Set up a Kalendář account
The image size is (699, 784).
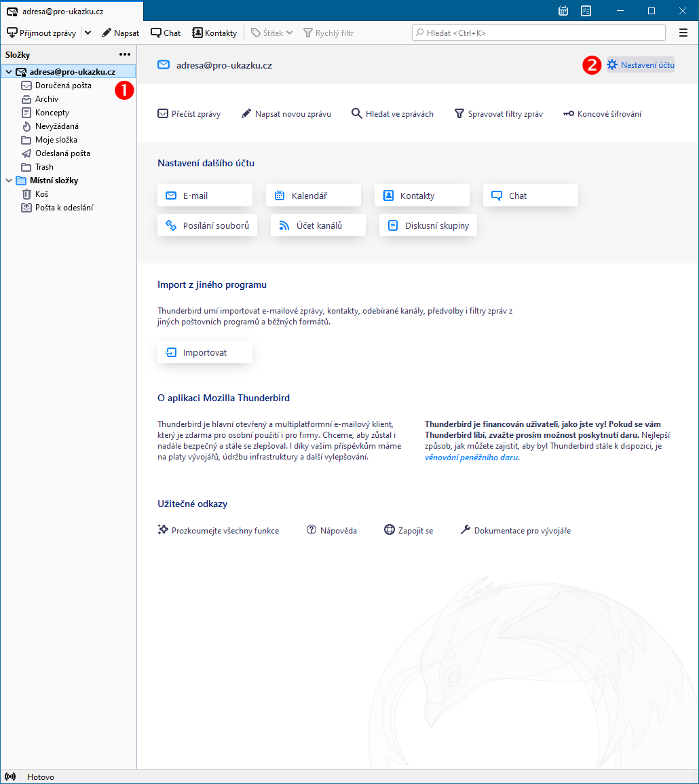[314, 195]
